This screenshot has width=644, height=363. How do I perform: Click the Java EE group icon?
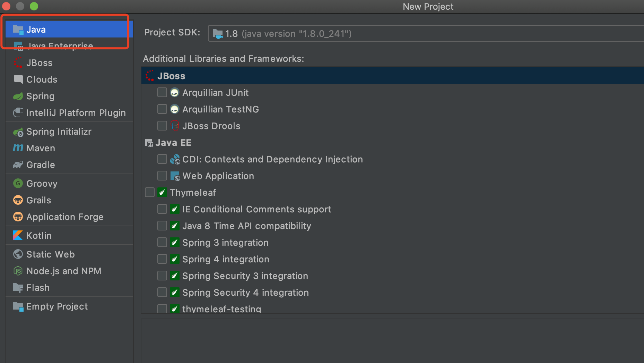tap(149, 143)
